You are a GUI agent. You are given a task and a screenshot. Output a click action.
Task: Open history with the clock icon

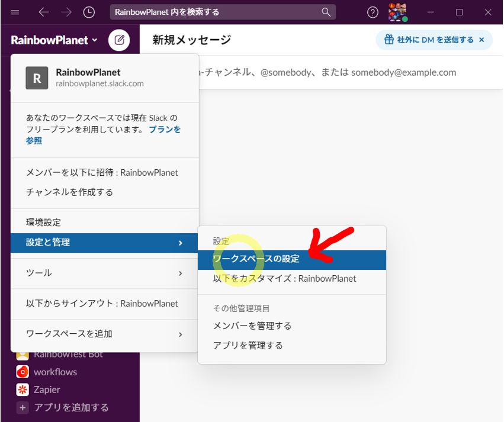[89, 12]
